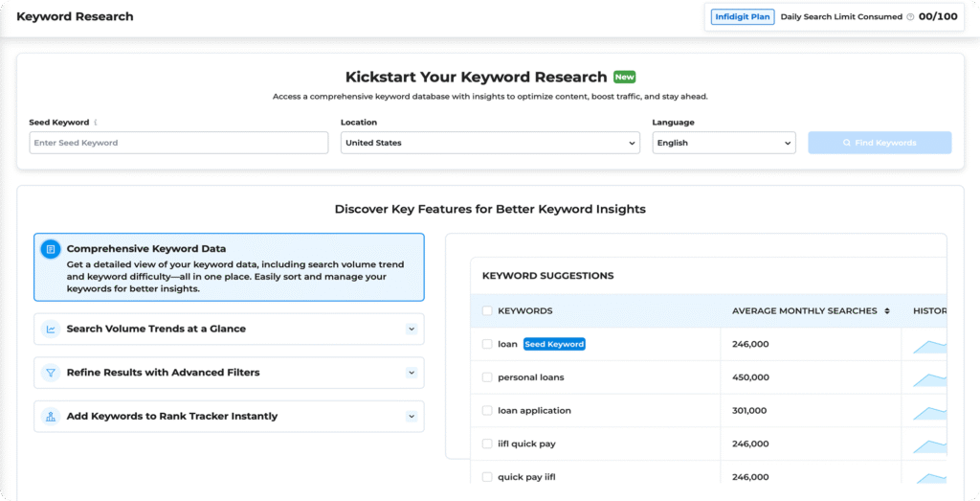Click the Enter Seed Keyword input field

tap(178, 143)
